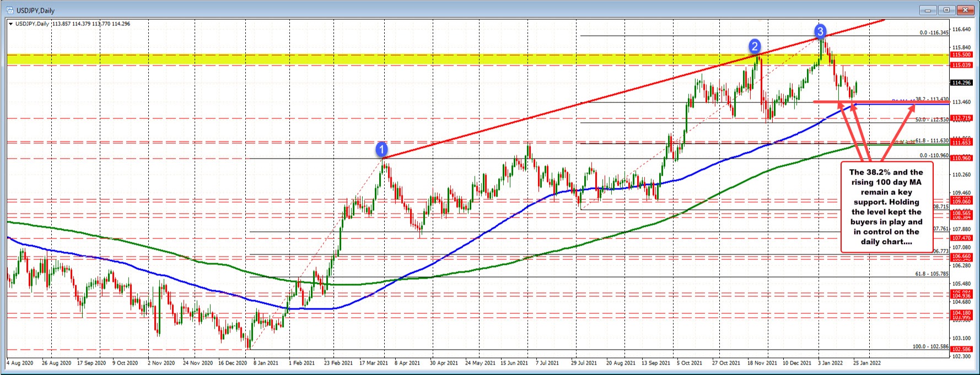Click the USDJPY,Daily title bar text
Viewport: 980px width, 375px height.
pos(36,10)
